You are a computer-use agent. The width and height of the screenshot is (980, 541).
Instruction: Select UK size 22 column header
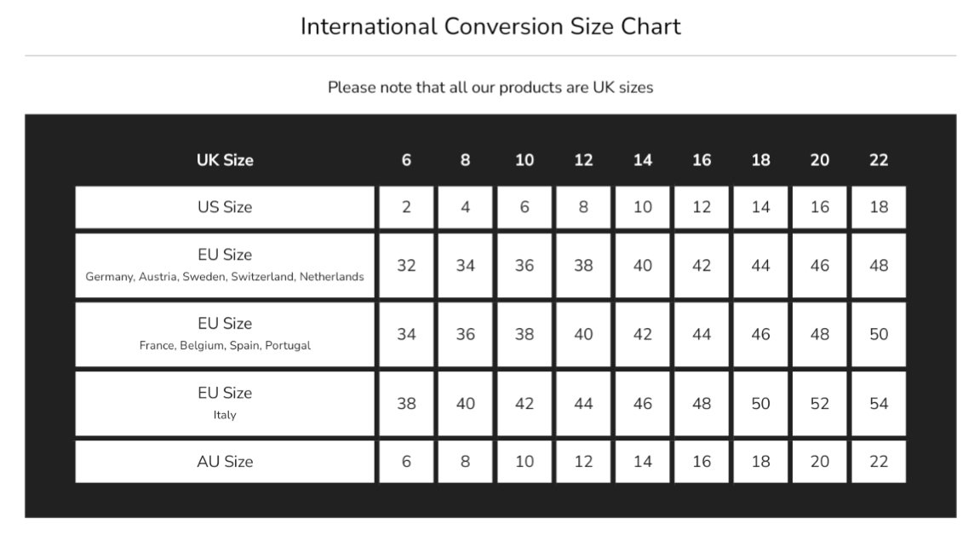879,160
